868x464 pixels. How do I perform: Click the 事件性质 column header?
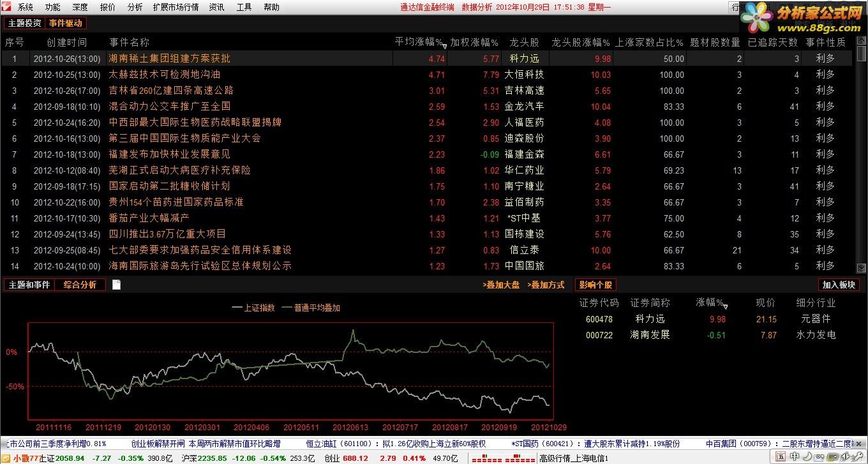(x=826, y=42)
